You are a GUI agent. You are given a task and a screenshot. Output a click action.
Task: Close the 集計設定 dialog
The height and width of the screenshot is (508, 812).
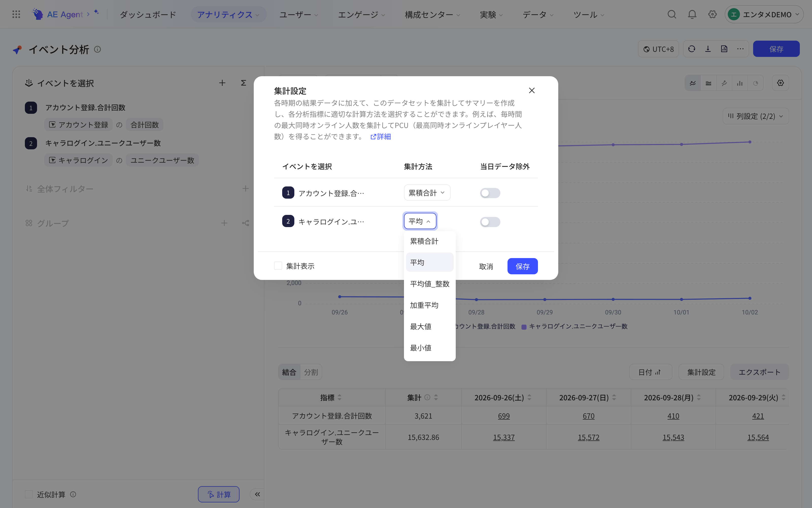[532, 90]
